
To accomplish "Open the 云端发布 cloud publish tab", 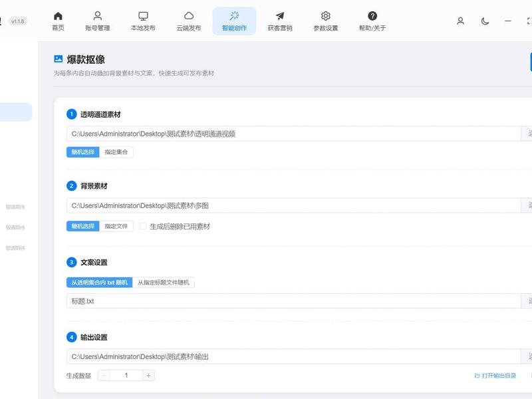I will click(189, 21).
